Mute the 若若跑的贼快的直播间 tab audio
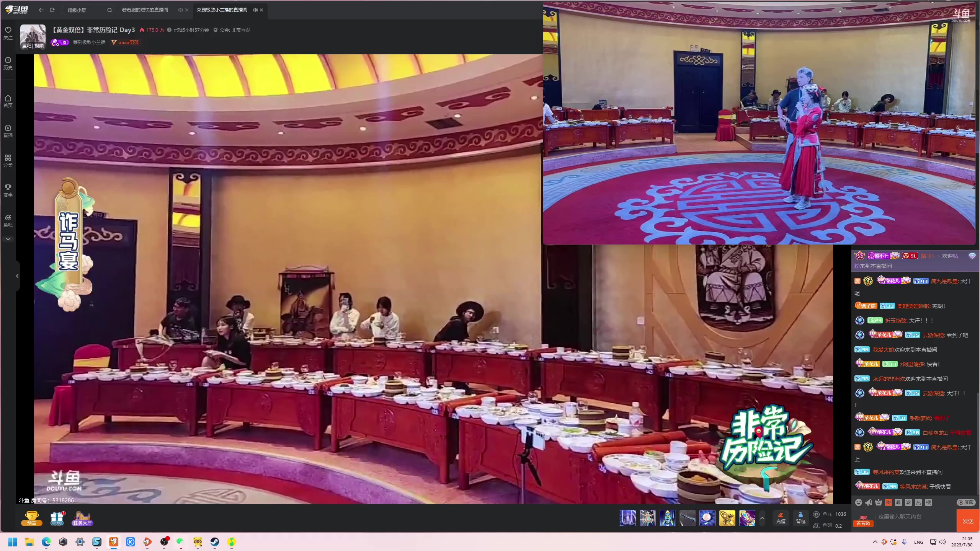980x551 pixels. click(180, 10)
